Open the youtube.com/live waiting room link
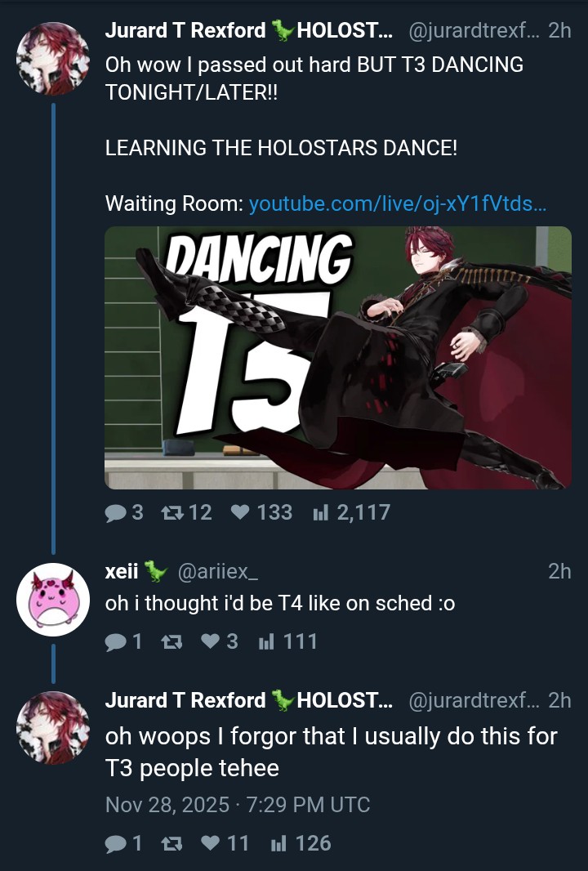This screenshot has height=871, width=588. tap(398, 204)
